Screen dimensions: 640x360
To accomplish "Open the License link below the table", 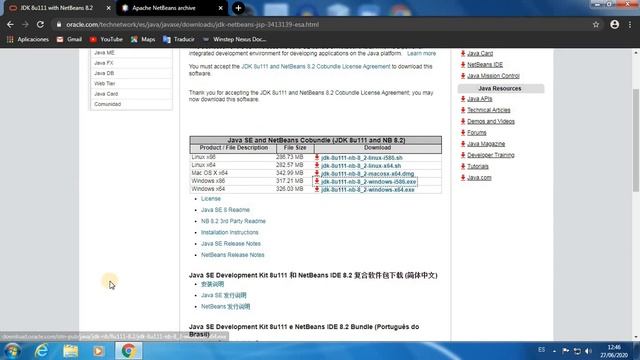I will pos(211,198).
